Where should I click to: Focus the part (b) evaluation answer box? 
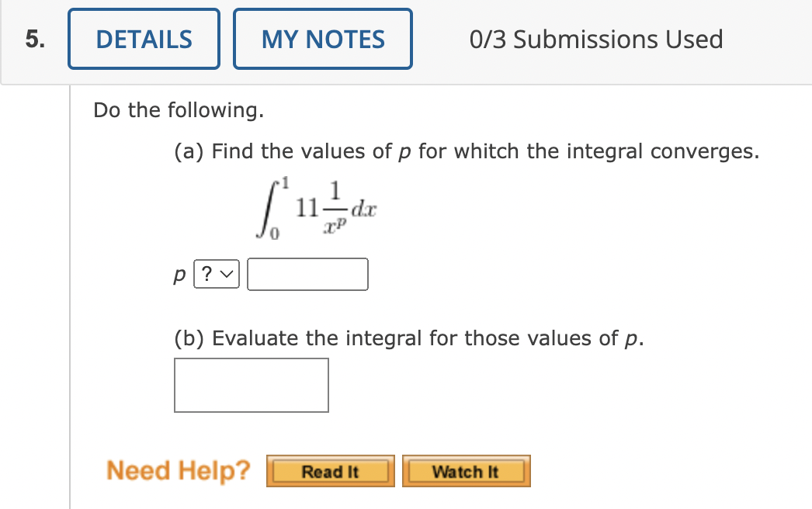tap(251, 385)
